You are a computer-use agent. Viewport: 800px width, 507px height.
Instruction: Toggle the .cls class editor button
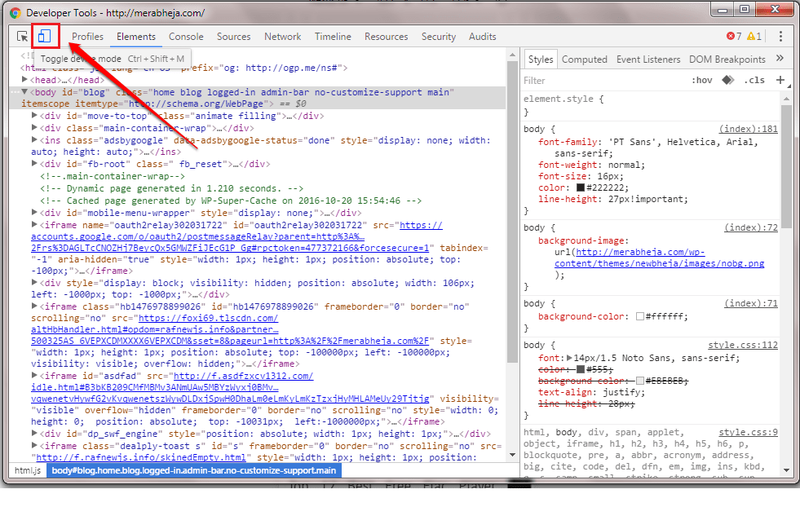pyautogui.click(x=754, y=81)
